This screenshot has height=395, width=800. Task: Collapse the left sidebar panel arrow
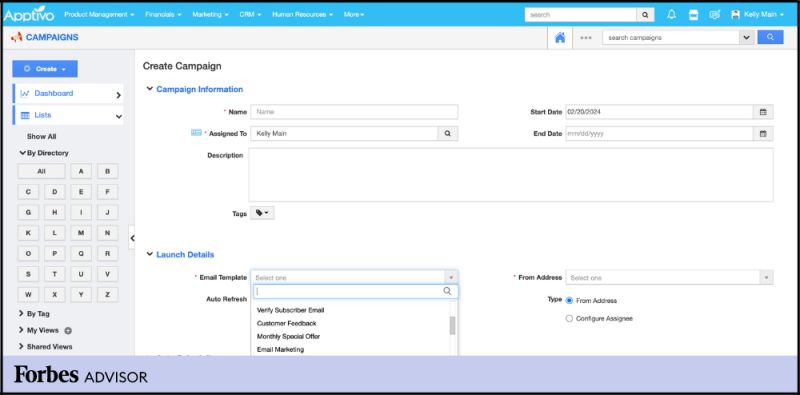click(x=132, y=238)
